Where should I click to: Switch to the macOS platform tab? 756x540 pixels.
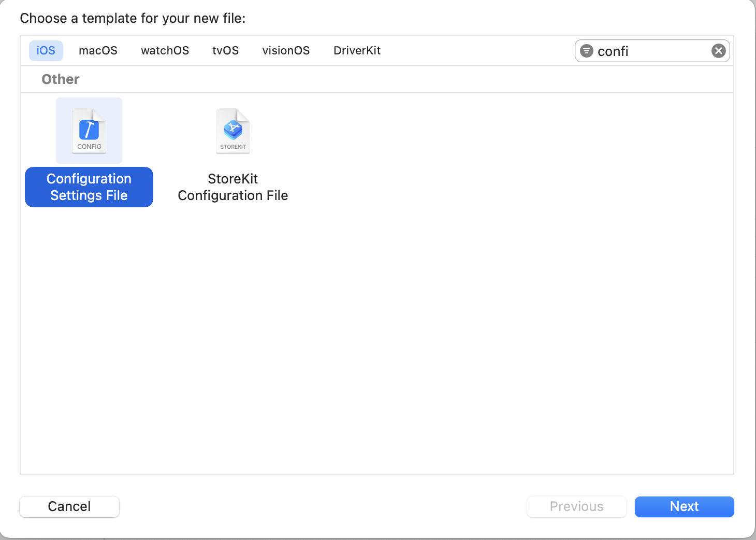(x=98, y=51)
